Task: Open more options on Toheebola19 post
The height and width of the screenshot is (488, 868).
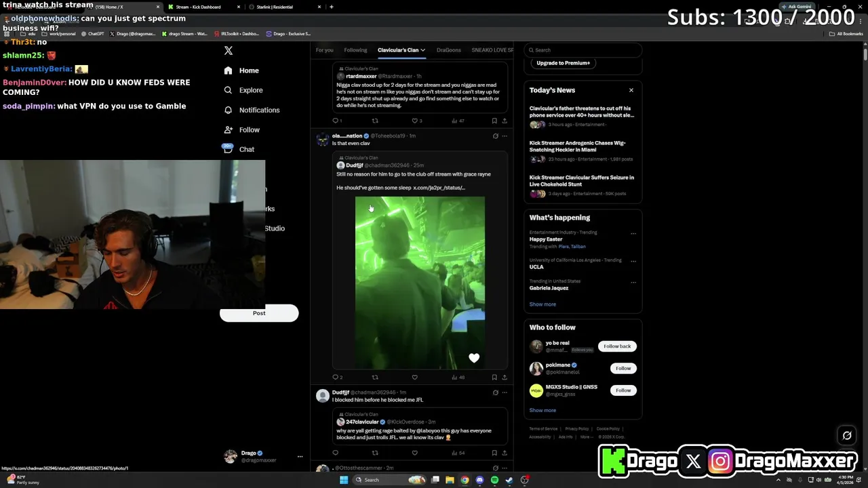Action: pyautogui.click(x=505, y=136)
